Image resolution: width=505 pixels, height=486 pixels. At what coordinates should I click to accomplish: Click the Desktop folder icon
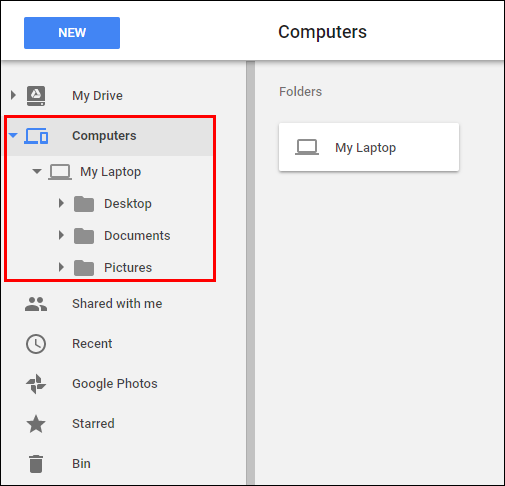[84, 204]
